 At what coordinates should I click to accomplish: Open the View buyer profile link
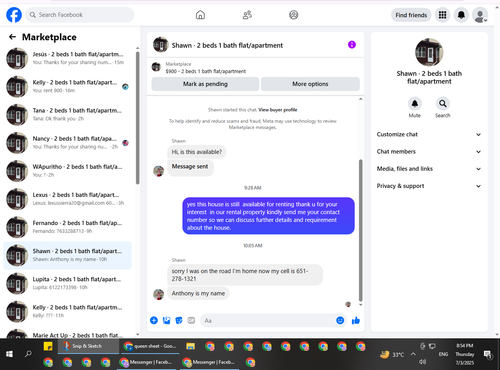(x=278, y=110)
